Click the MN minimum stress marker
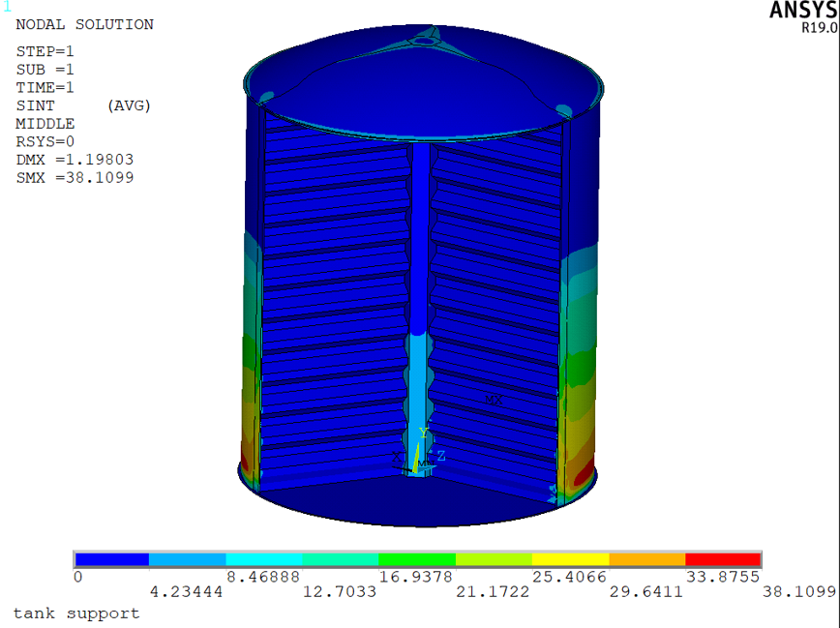This screenshot has height=628, width=840. (x=426, y=464)
